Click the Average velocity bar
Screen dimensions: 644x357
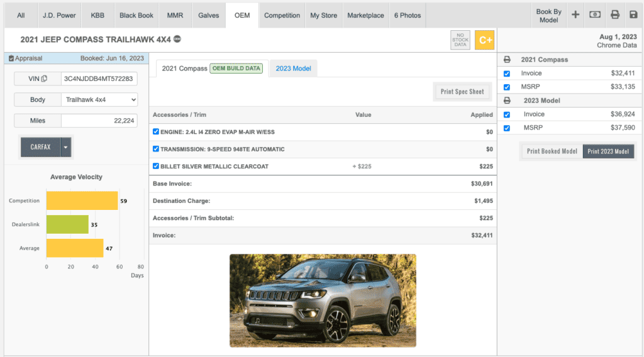point(75,248)
